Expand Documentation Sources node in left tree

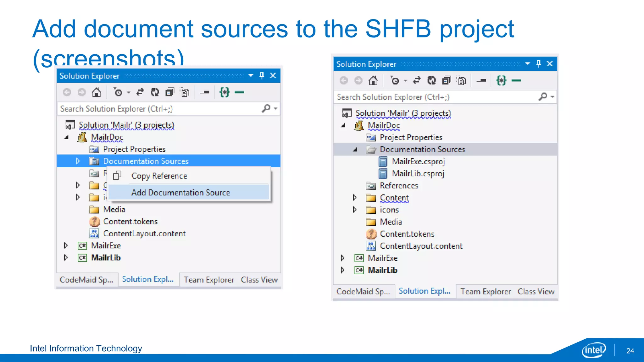(78, 161)
